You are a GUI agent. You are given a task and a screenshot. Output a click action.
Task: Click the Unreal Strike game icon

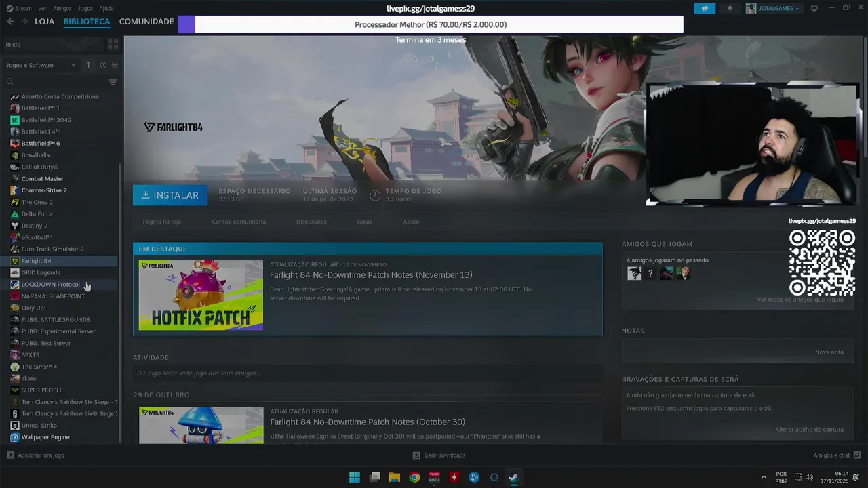point(15,426)
